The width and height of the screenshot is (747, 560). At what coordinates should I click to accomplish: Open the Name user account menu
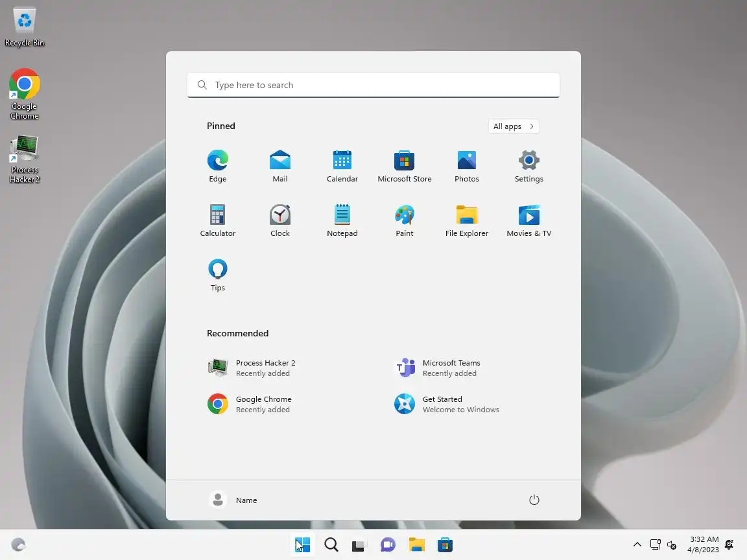tap(233, 500)
